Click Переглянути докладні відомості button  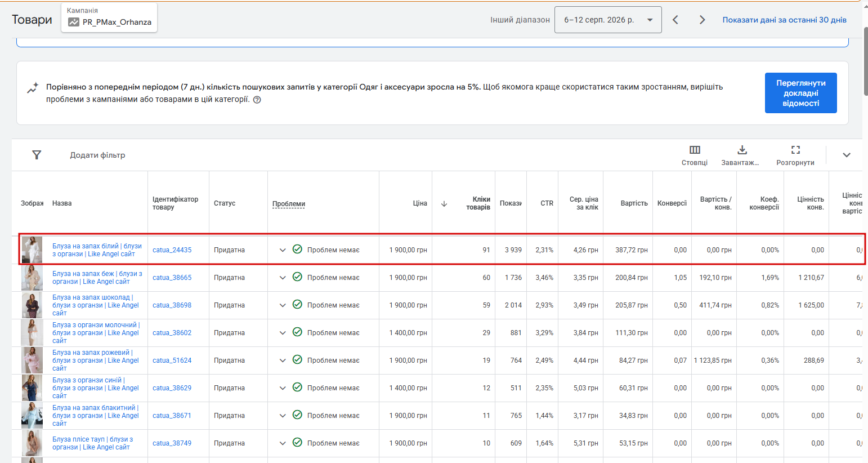pos(800,93)
